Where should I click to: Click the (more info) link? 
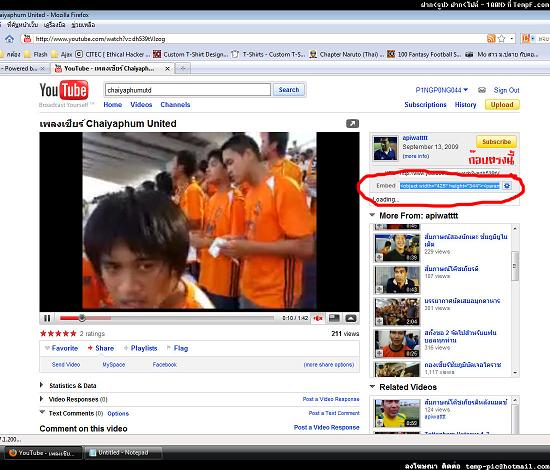tap(416, 156)
